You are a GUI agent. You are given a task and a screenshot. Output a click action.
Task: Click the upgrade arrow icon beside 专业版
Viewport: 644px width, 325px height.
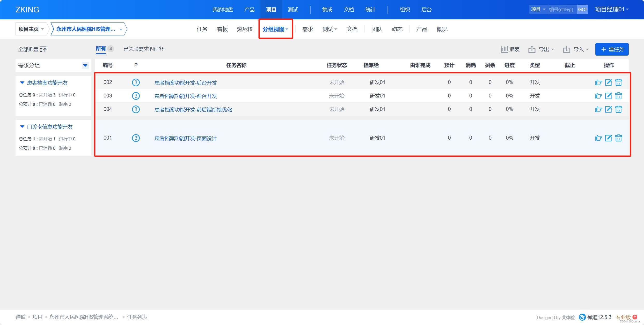tap(635, 317)
